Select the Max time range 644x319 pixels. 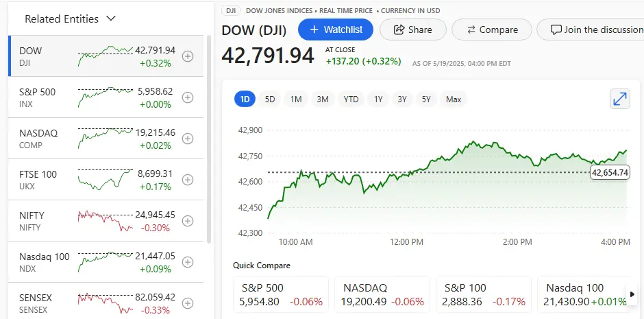[x=454, y=99]
